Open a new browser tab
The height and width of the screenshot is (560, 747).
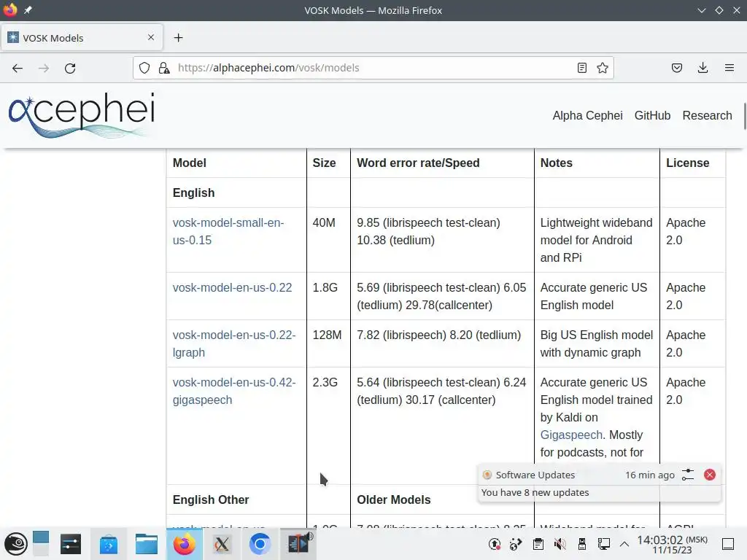[178, 38]
